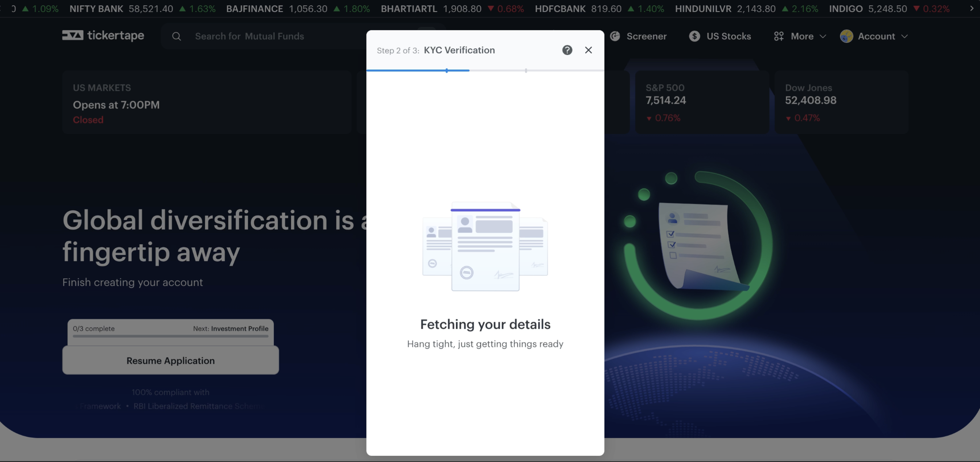Click the red 'Closed' market status text

click(88, 120)
